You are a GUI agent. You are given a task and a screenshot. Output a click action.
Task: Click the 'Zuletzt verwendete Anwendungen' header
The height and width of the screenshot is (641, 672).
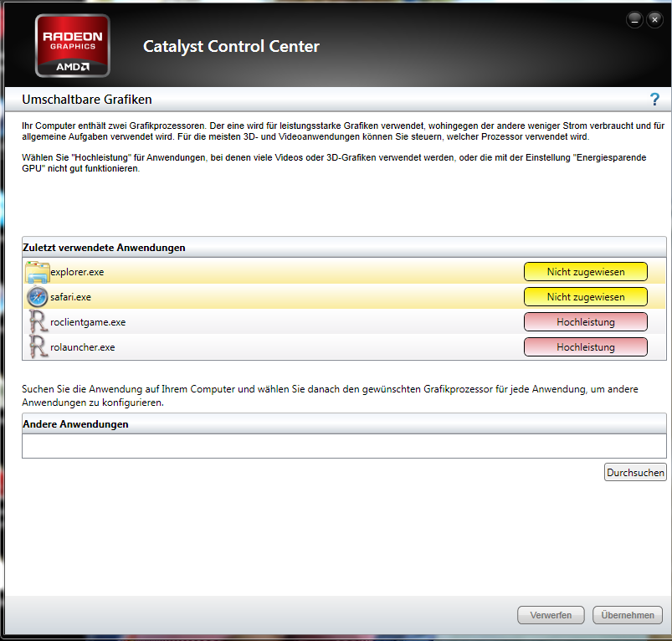[x=344, y=247]
